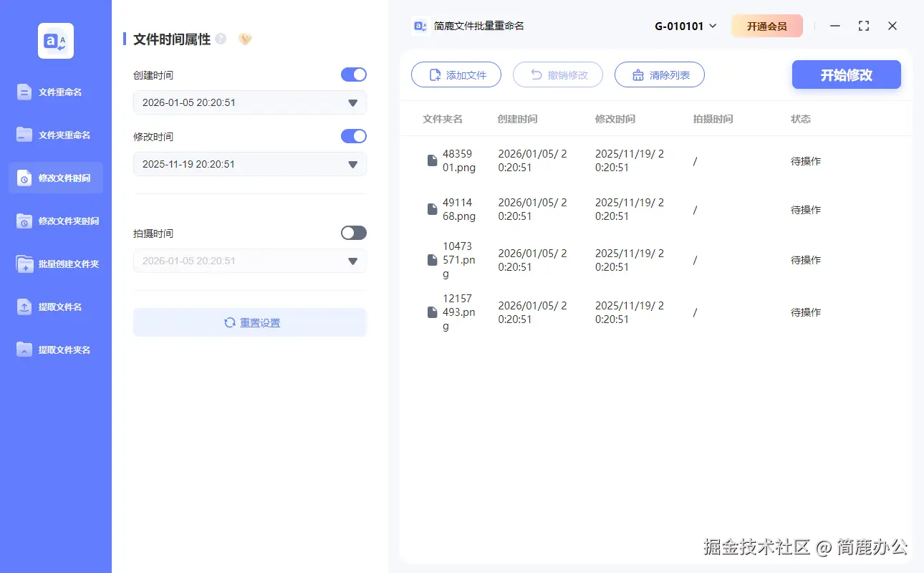The image size is (924, 573).
Task: Disable the 创建时间 toggle
Action: pos(353,74)
